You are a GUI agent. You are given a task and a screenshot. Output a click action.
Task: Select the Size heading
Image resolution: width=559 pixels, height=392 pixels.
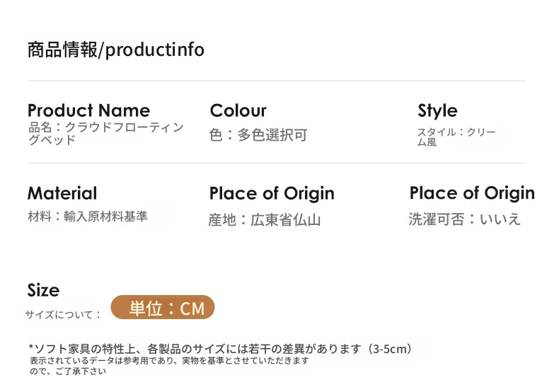(x=43, y=290)
